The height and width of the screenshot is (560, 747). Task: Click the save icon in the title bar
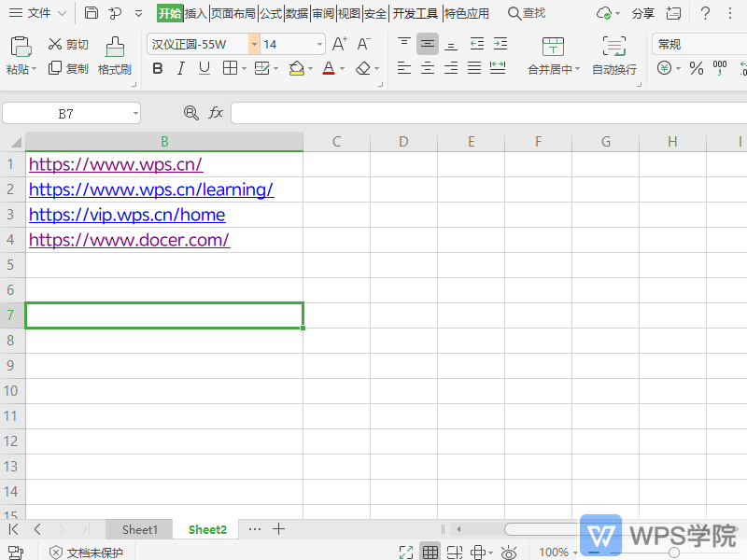(x=91, y=13)
